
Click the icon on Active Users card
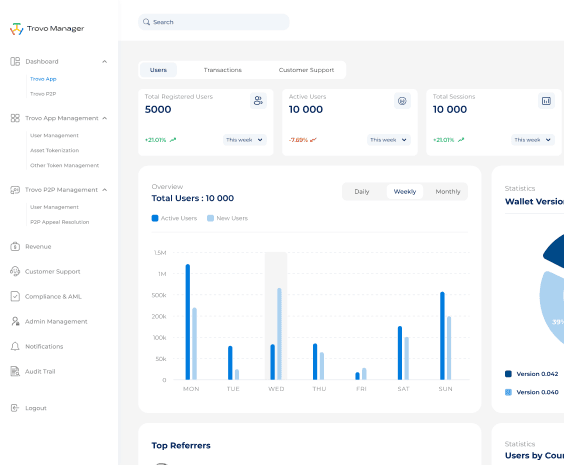(x=402, y=101)
